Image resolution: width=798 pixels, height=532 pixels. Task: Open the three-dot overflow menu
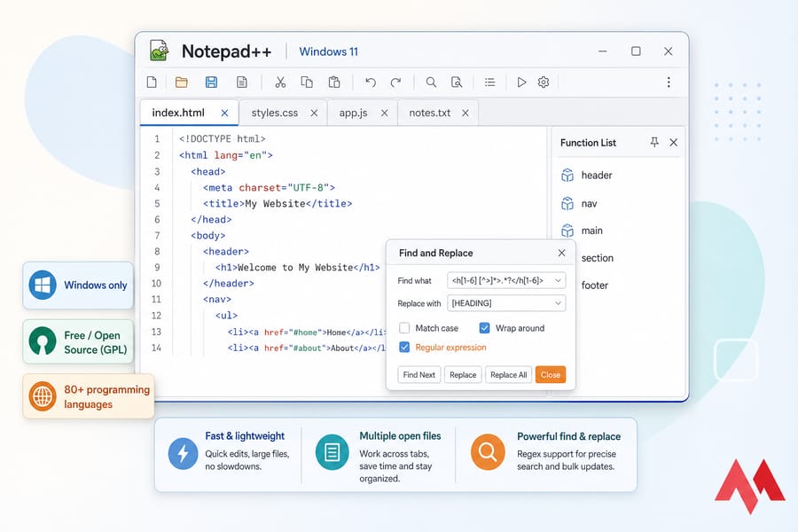[669, 82]
